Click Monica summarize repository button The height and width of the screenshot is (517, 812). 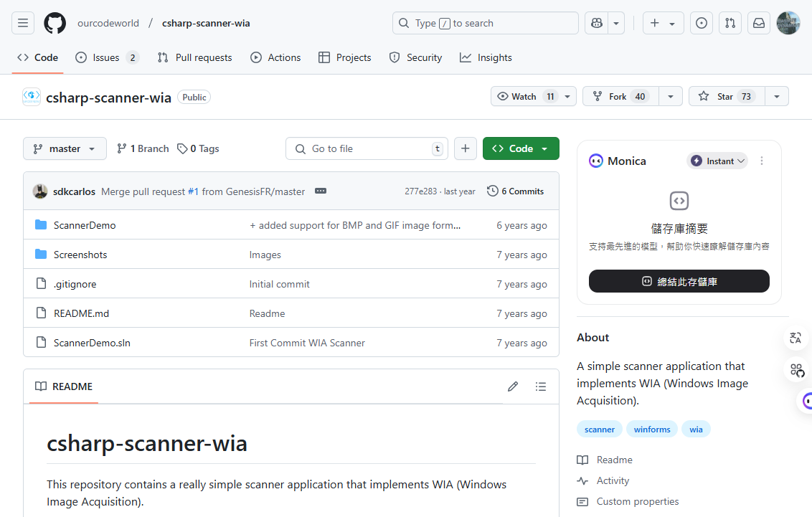coord(679,281)
